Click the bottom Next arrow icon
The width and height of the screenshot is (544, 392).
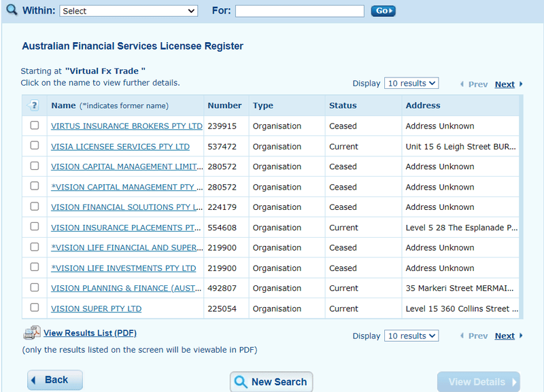tap(521, 336)
